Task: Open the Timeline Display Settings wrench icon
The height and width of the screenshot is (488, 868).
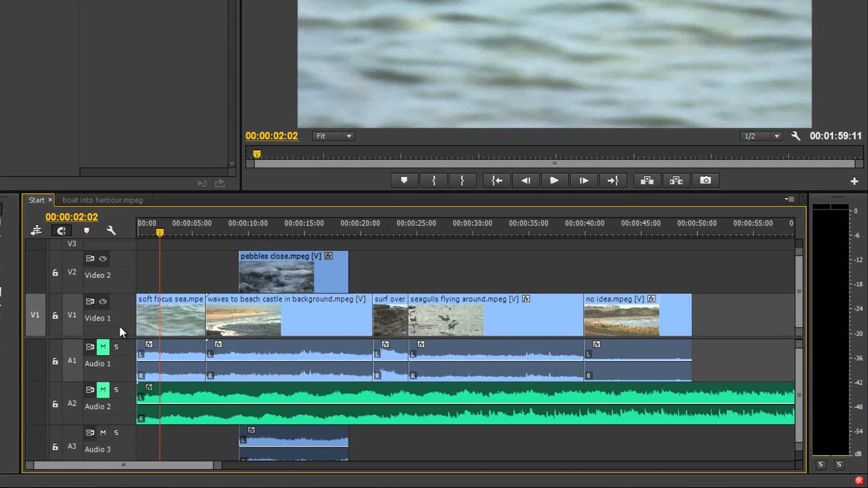Action: pos(111,231)
